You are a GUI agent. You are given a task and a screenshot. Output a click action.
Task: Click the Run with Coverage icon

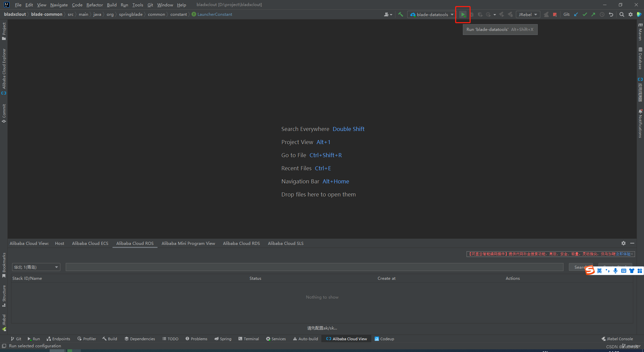pyautogui.click(x=480, y=14)
